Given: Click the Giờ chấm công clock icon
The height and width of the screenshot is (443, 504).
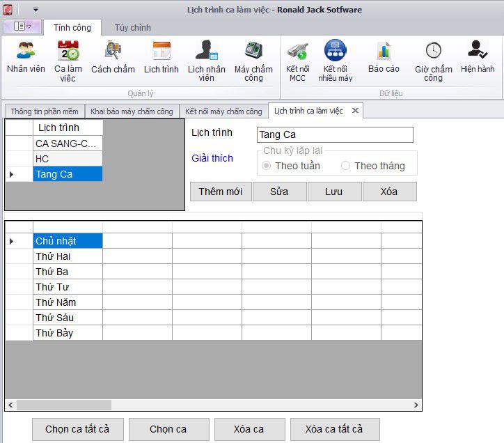Looking at the screenshot, I should 433,52.
